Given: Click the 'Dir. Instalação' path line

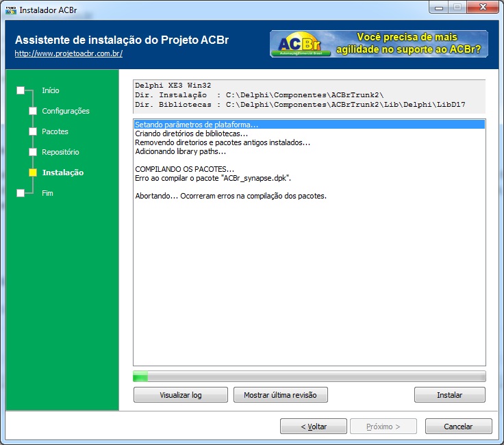Looking at the screenshot, I should pyautogui.click(x=259, y=95).
